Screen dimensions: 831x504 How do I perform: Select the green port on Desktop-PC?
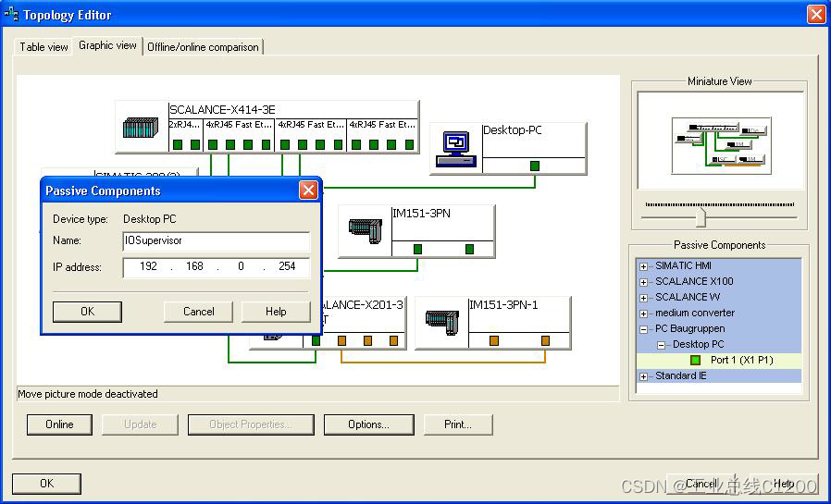(535, 166)
